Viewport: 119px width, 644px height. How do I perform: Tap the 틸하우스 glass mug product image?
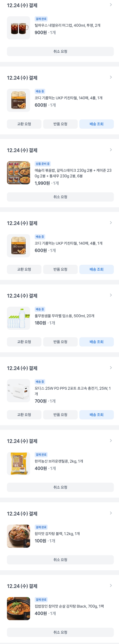19,28
